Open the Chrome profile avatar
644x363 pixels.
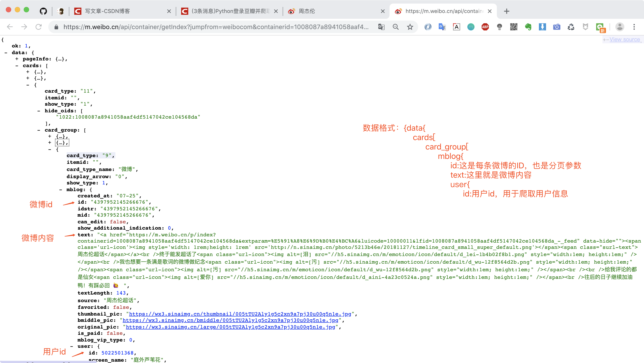[x=620, y=27]
